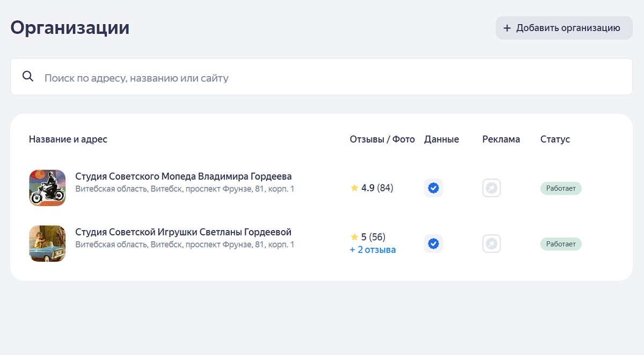Click the Реклама column header

point(501,139)
